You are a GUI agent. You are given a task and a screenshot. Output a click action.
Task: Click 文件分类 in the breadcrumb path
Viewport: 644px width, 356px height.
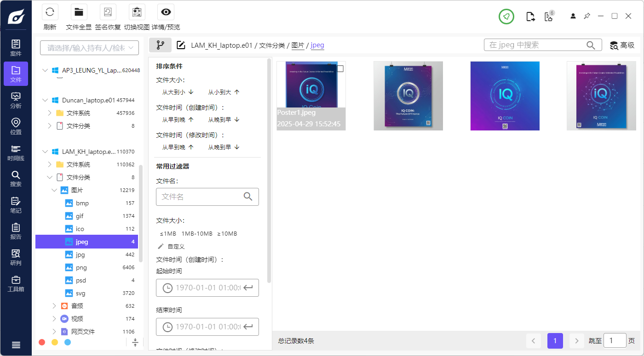tap(272, 45)
